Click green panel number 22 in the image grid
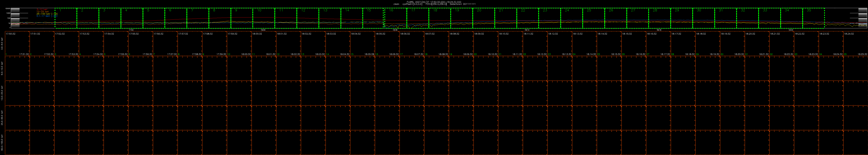Screen dimensions: 868x155 [525, 54]
